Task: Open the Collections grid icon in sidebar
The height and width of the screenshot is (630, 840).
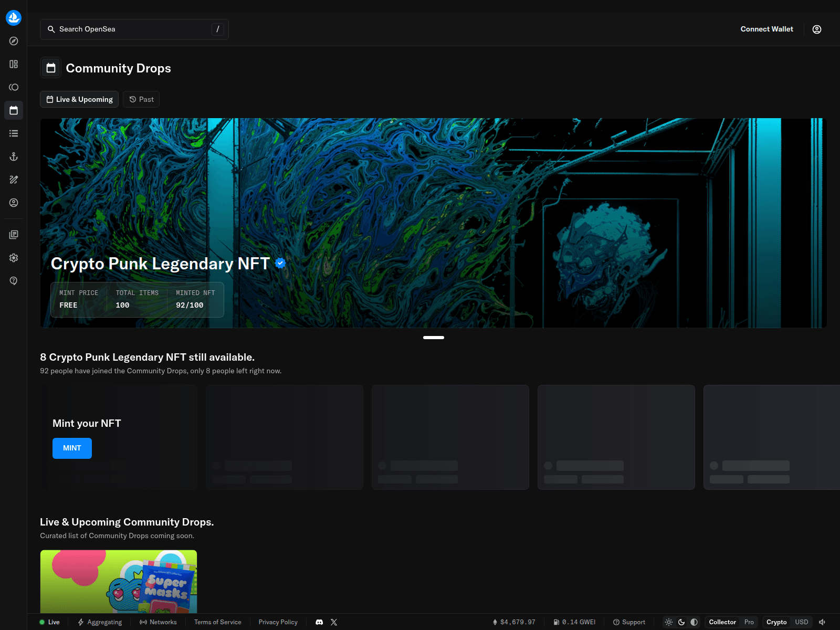Action: coord(14,64)
